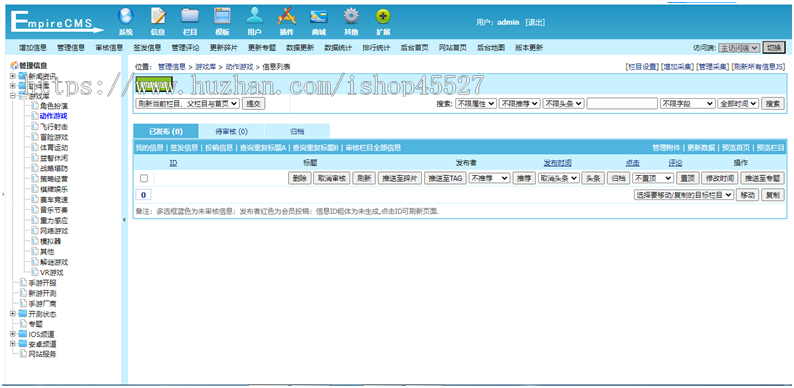The height and width of the screenshot is (388, 794).
Task: Expand the 安卓频道 tree node
Action: click(13, 344)
